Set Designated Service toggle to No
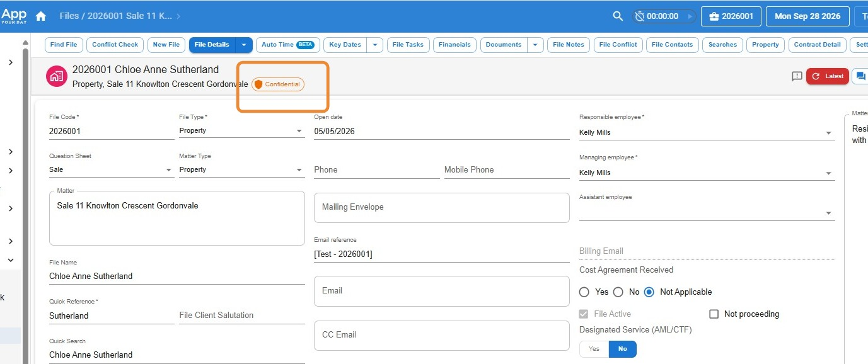Screen dimensions: 868x364 623,349
